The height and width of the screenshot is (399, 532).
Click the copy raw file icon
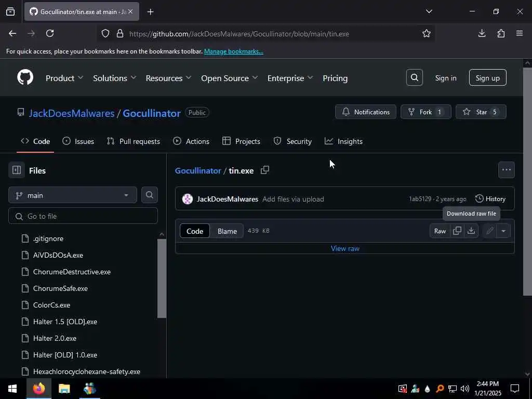pyautogui.click(x=457, y=231)
